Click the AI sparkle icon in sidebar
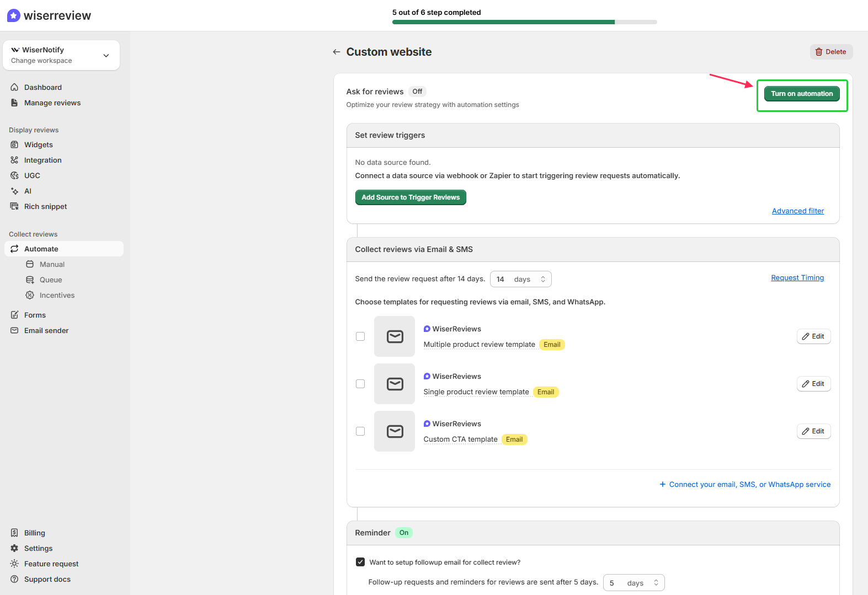 click(15, 191)
